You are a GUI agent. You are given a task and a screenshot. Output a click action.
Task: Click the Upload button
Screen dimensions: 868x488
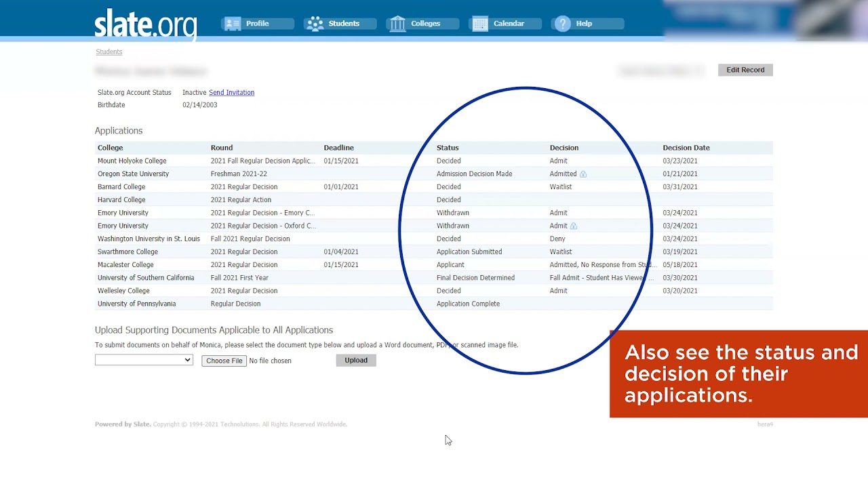356,360
